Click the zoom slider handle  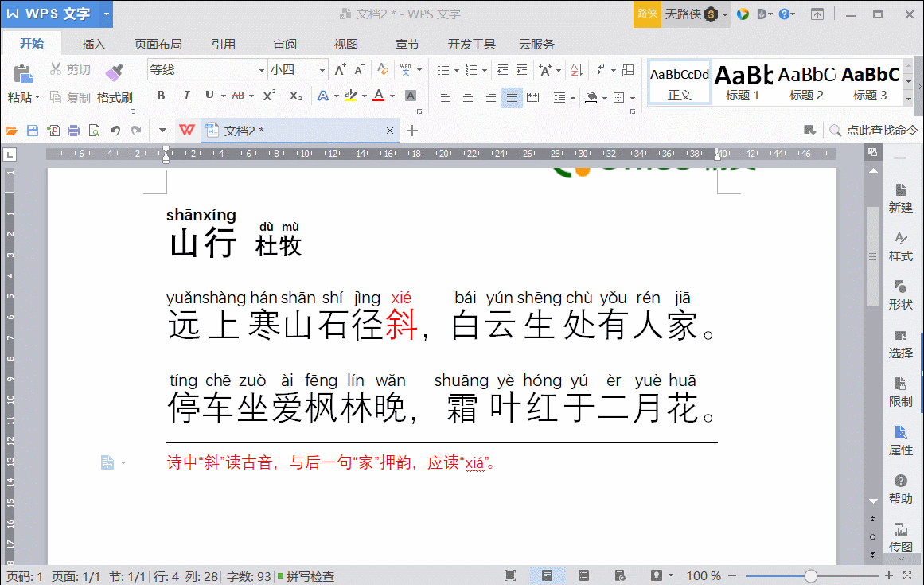[x=811, y=576]
